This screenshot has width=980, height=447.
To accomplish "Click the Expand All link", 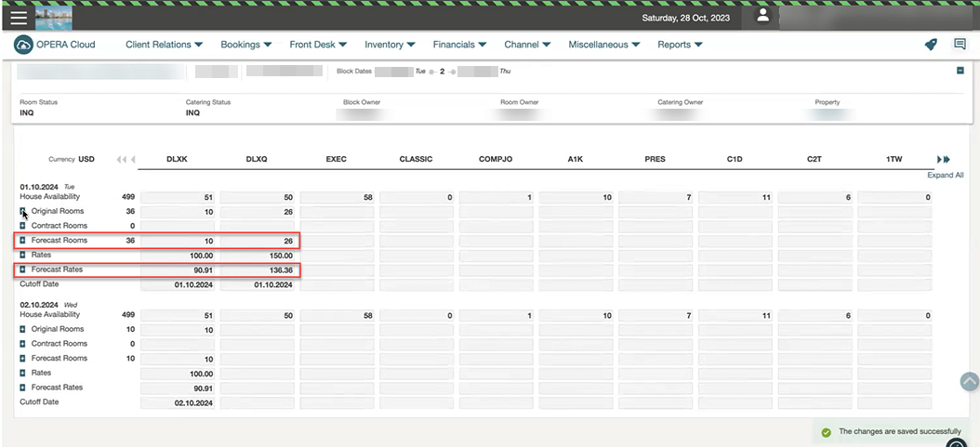I will pos(945,176).
